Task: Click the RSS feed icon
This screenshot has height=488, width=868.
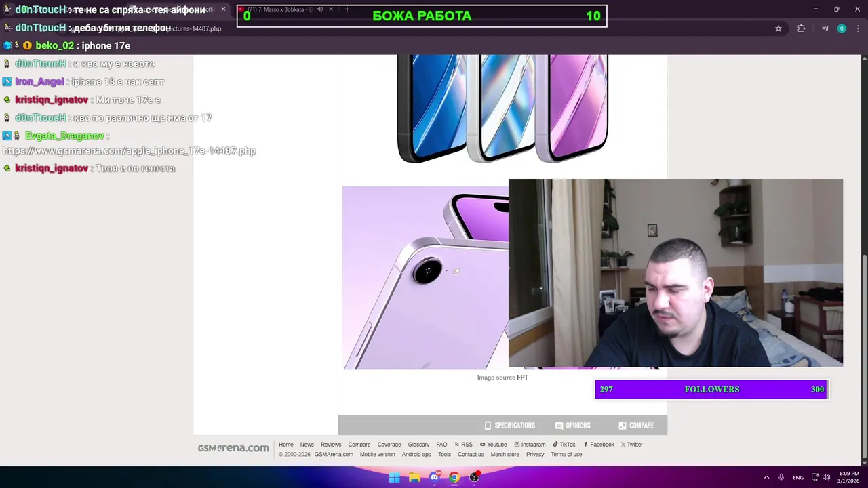Action: [458, 445]
